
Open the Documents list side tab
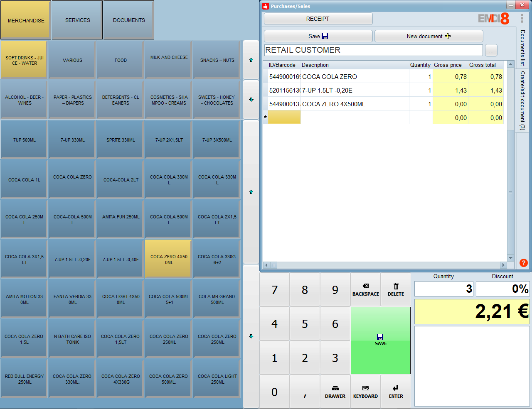[522, 48]
